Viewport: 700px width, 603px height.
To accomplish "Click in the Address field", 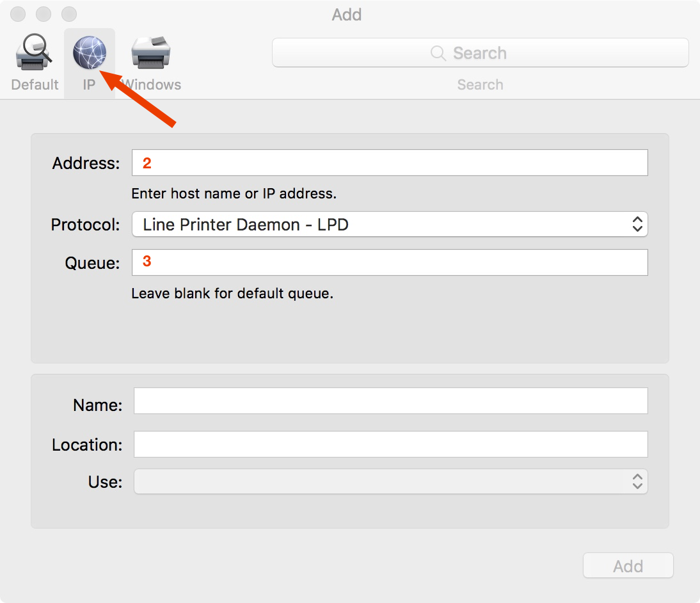I will click(x=390, y=163).
